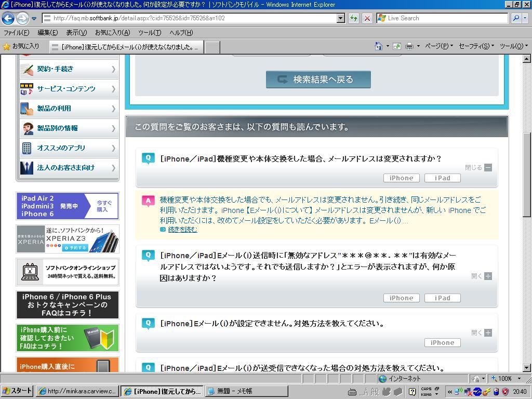Open the ファイル(F) menu

coord(16,33)
